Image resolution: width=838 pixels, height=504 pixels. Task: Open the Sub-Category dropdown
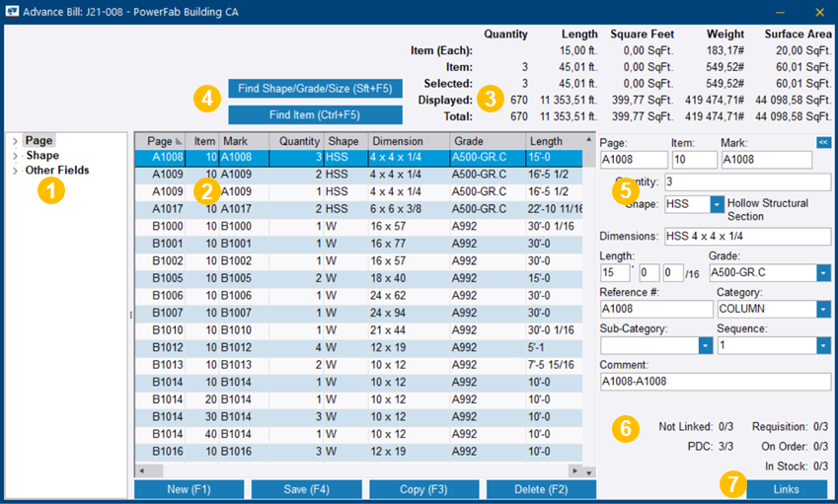(x=706, y=345)
